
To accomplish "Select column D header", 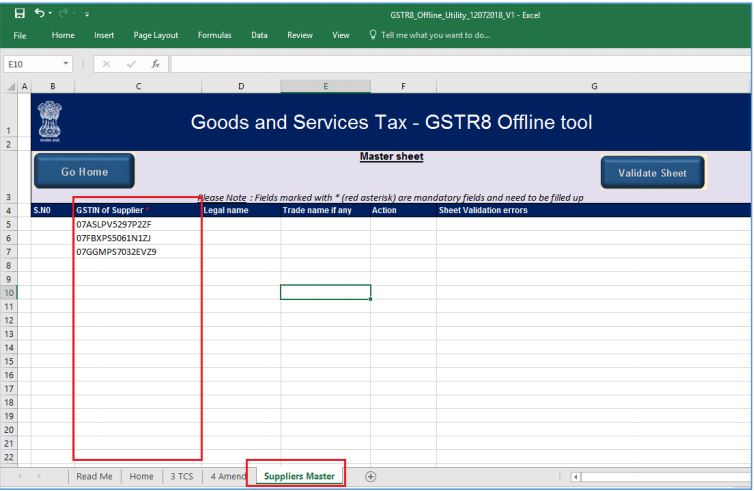I will 241,87.
